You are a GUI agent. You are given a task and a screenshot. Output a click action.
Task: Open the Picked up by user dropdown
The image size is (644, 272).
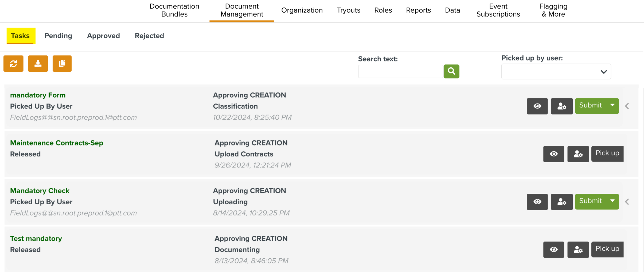pyautogui.click(x=556, y=72)
